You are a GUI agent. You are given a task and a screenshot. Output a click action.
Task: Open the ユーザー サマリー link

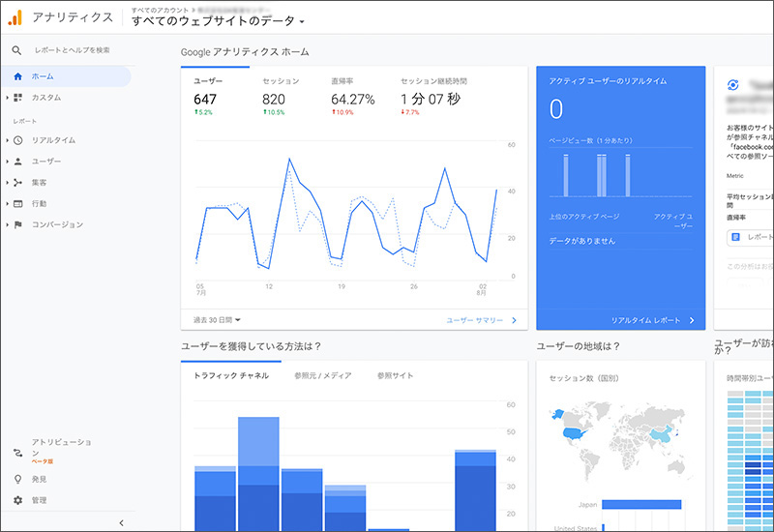tap(474, 320)
